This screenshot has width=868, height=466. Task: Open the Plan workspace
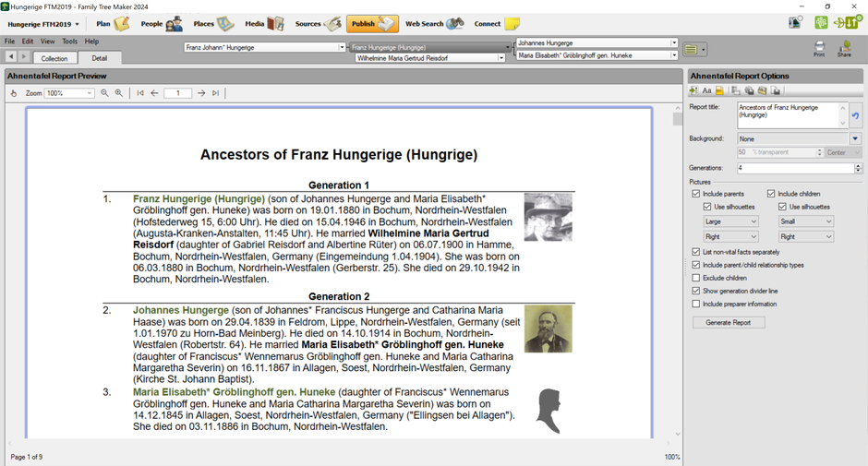(113, 24)
